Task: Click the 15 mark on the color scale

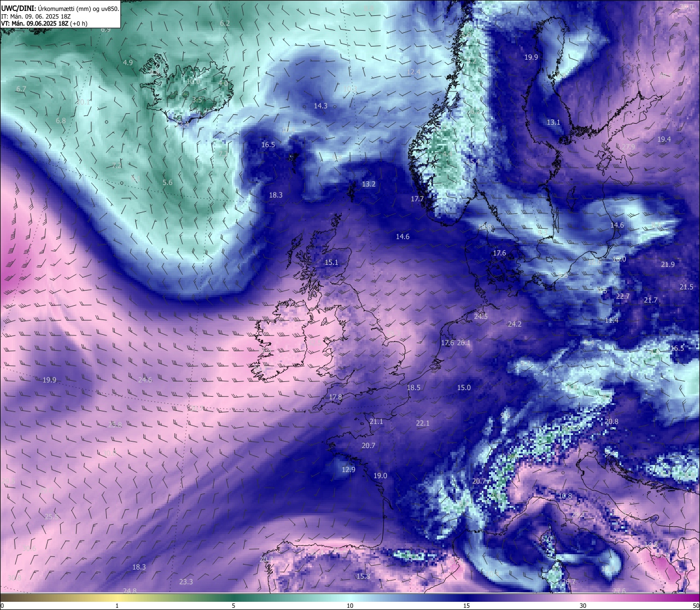Action: [x=466, y=605]
